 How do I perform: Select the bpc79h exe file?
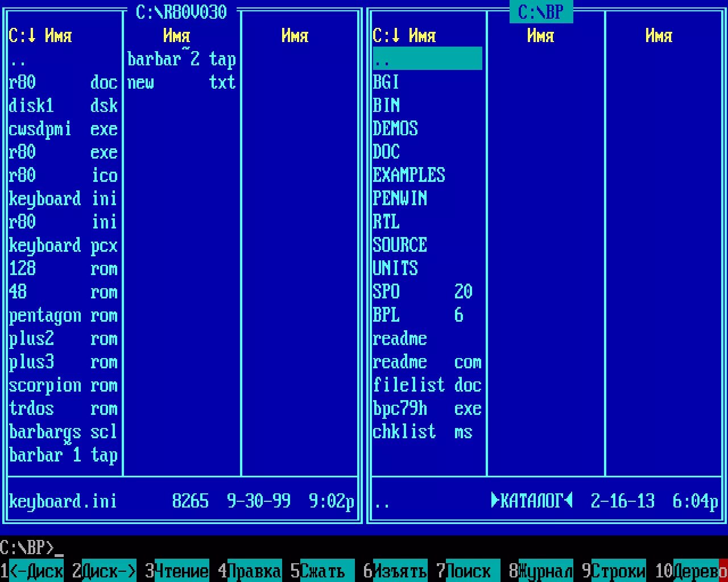428,409
